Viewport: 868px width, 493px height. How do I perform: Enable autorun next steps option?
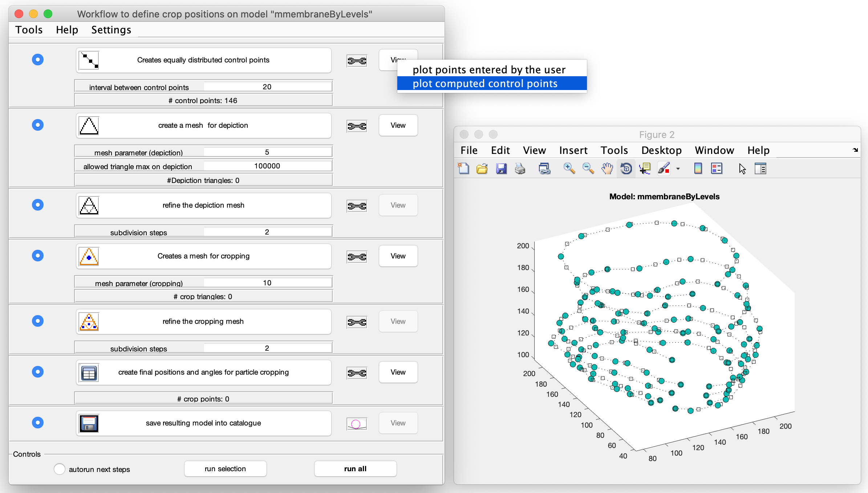60,469
